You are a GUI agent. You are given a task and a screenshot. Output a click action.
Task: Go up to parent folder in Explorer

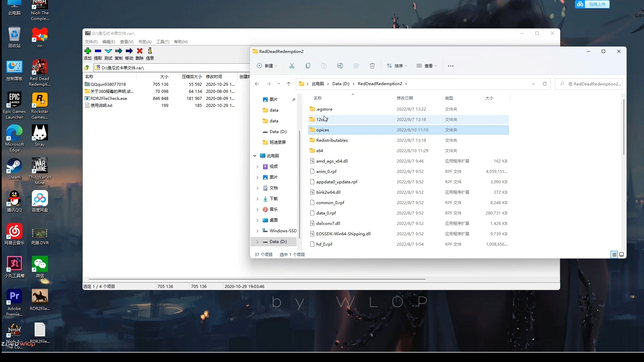(x=289, y=84)
